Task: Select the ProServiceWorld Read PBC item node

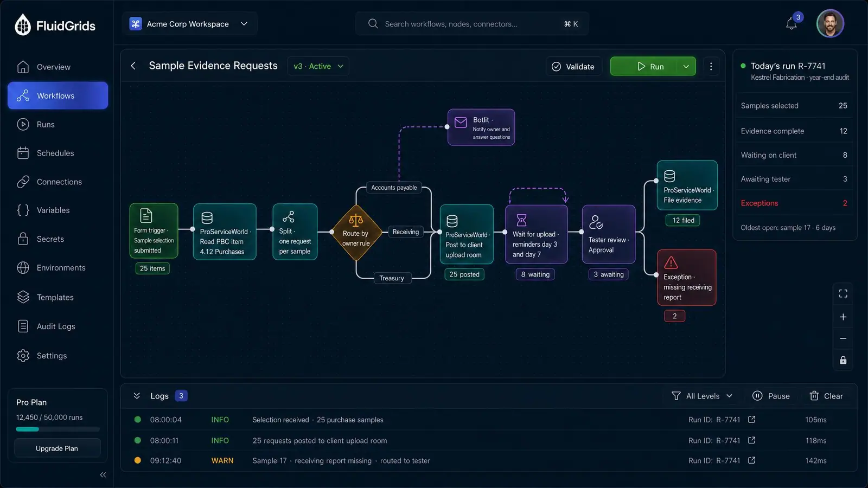Action: pyautogui.click(x=225, y=232)
